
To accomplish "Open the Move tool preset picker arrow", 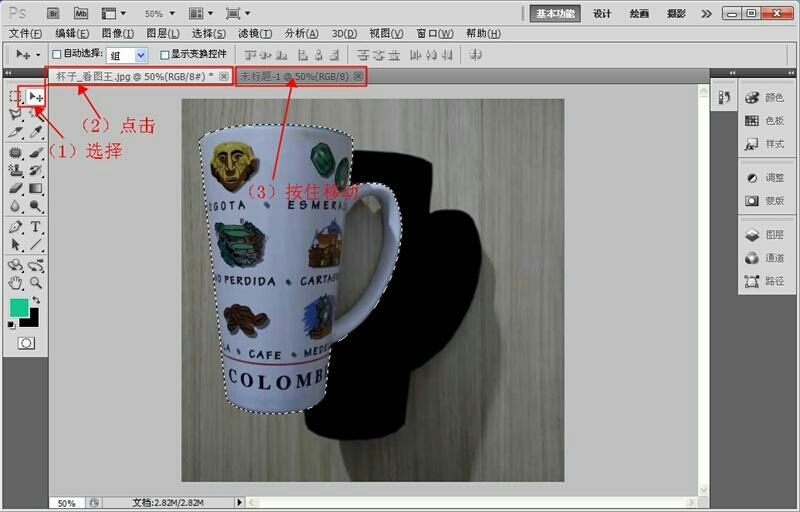I will point(38,55).
